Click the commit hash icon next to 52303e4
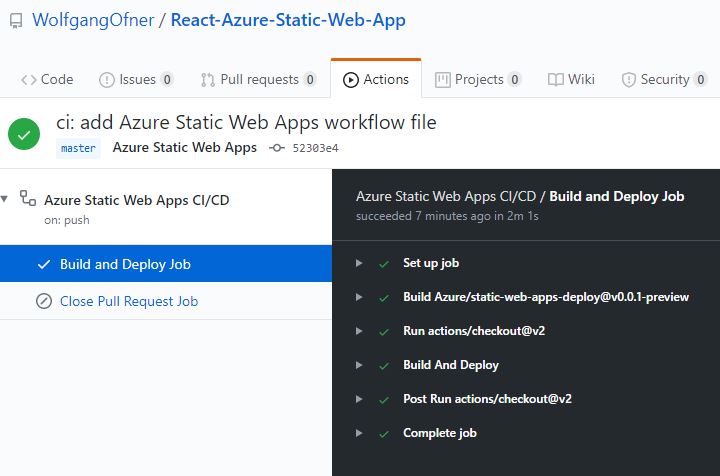The width and height of the screenshot is (720, 476). click(277, 148)
